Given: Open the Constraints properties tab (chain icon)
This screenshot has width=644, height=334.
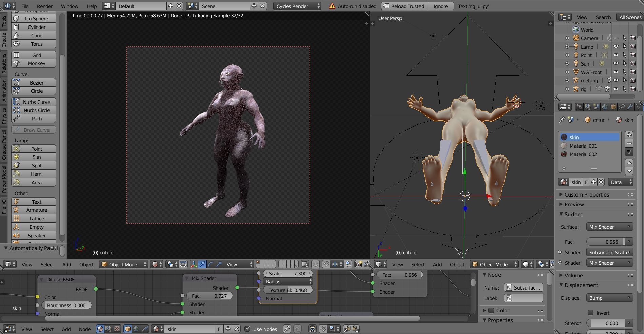Looking at the screenshot, I should pyautogui.click(x=622, y=107).
